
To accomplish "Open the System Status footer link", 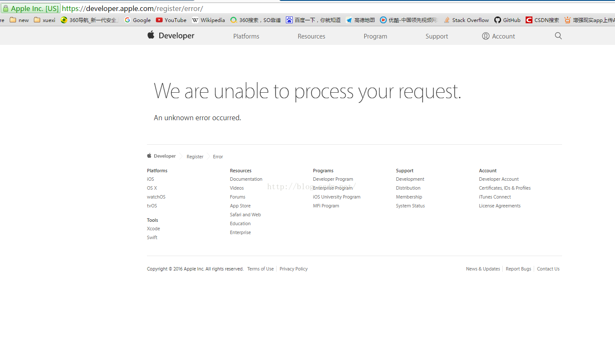I will click(410, 206).
